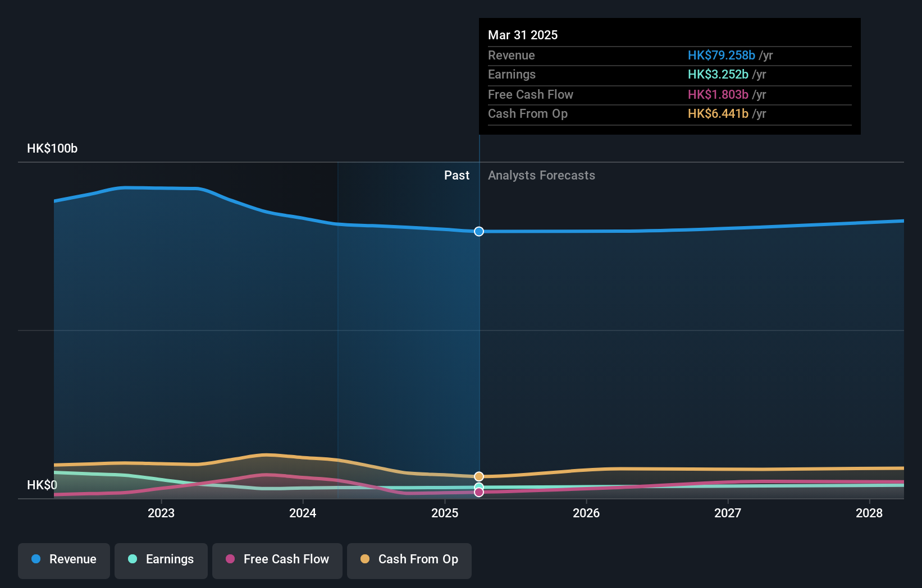Select the Revenue data point marker
The height and width of the screenshot is (588, 922).
479,231
